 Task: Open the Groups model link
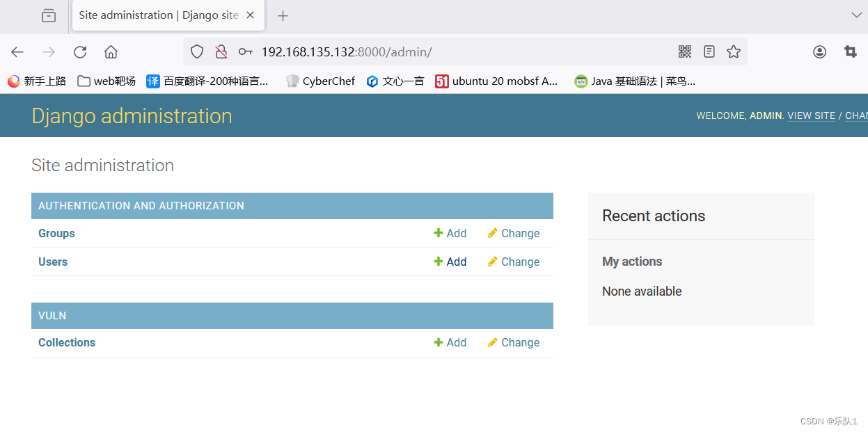[56, 233]
